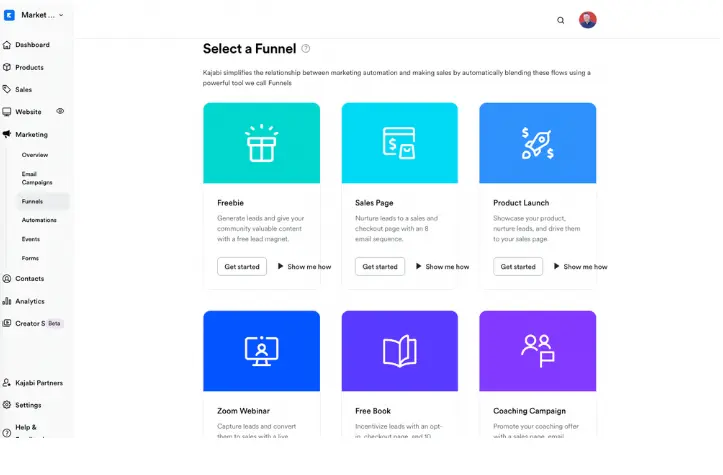This screenshot has width=723, height=475.
Task: Open the Analytics section
Action: tap(30, 301)
